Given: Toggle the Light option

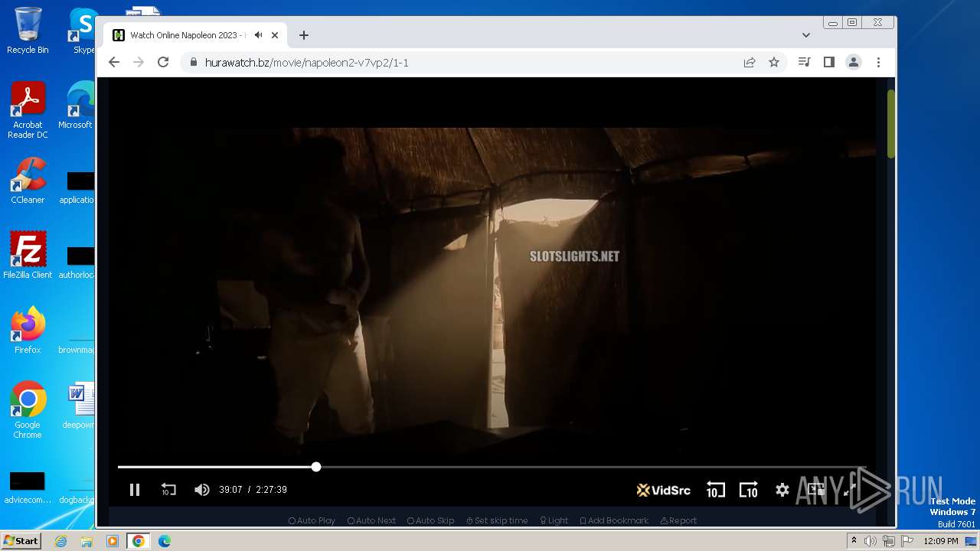Looking at the screenshot, I should 554,520.
